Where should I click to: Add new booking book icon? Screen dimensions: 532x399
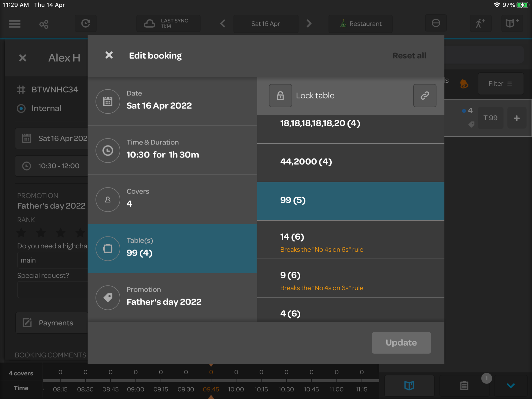tap(512, 23)
